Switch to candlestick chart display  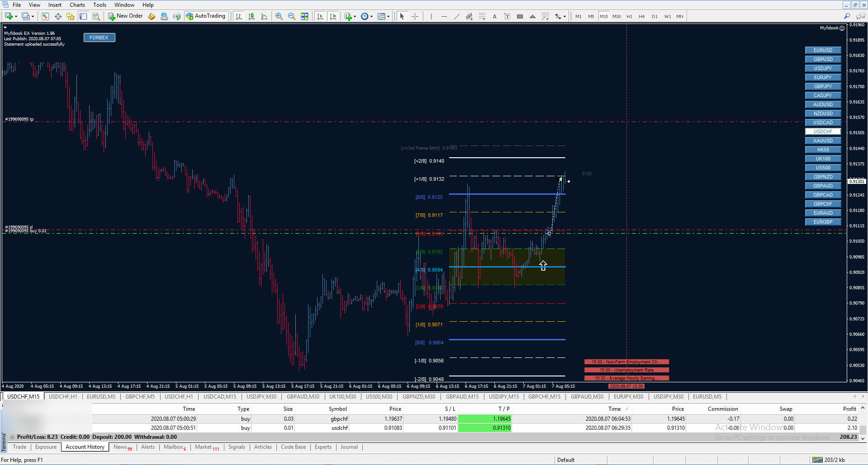[x=251, y=16]
